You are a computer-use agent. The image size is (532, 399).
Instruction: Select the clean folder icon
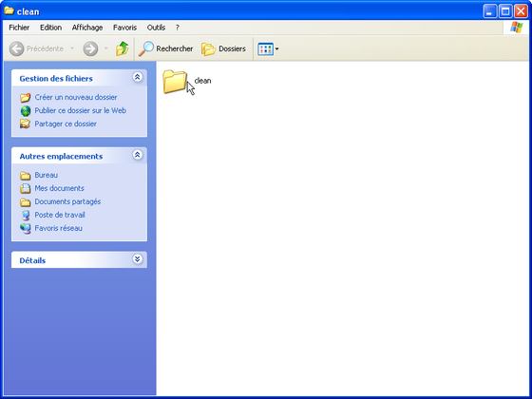(175, 82)
